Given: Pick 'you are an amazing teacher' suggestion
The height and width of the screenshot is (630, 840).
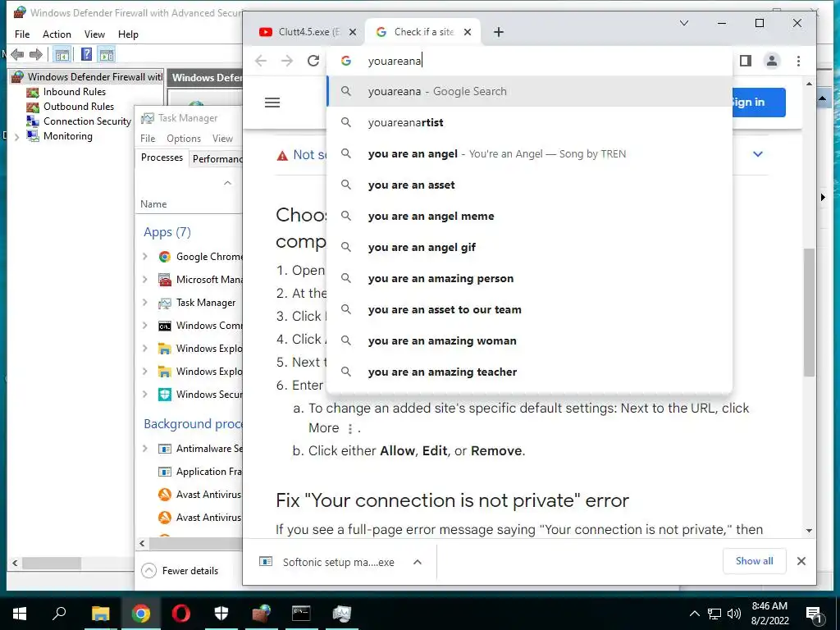Looking at the screenshot, I should (529, 372).
